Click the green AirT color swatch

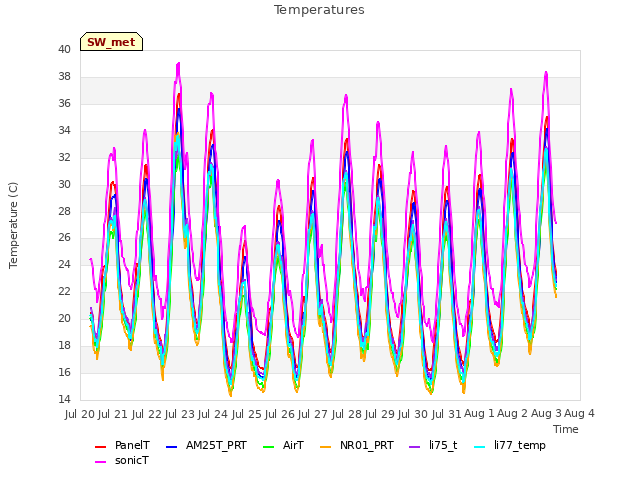click(269, 447)
